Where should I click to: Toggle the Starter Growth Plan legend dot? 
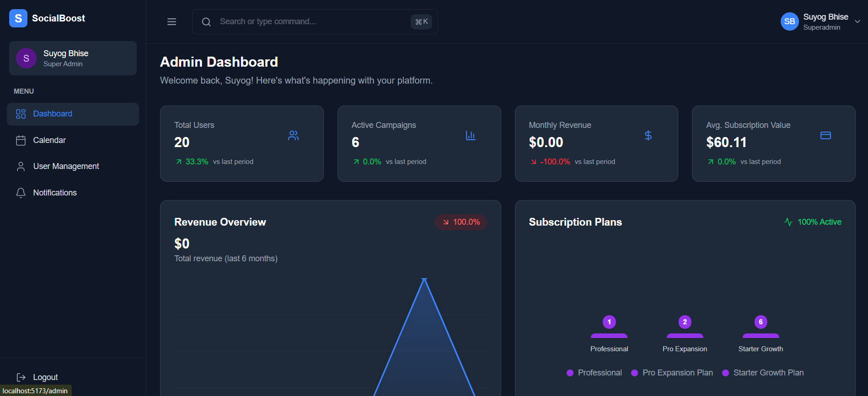726,373
